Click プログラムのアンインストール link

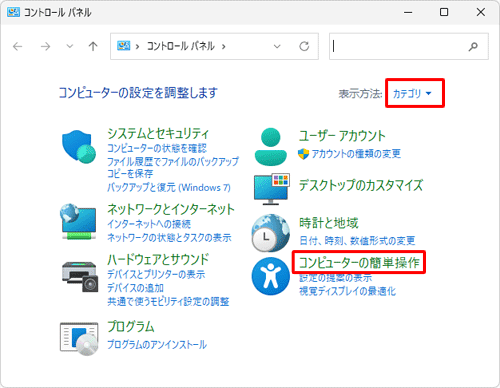tap(157, 344)
